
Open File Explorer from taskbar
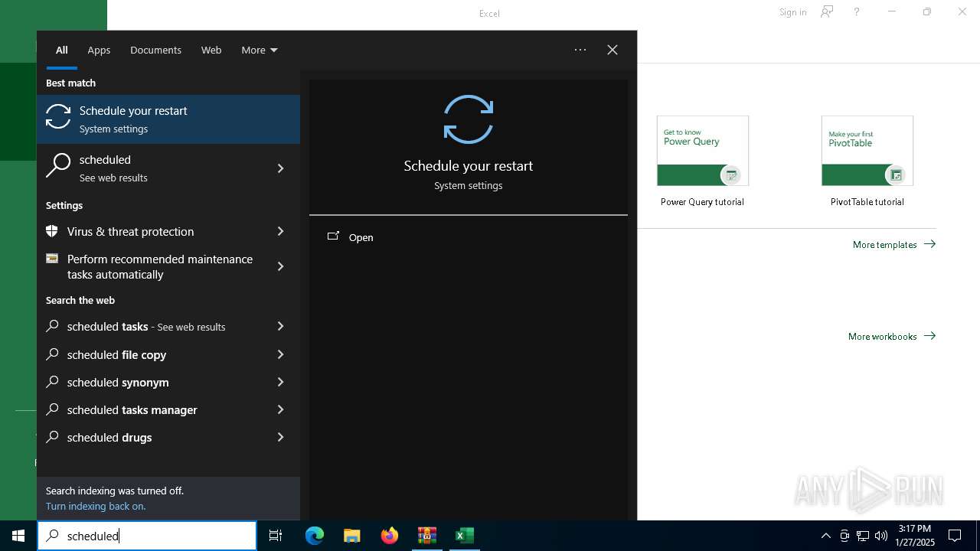tap(352, 536)
